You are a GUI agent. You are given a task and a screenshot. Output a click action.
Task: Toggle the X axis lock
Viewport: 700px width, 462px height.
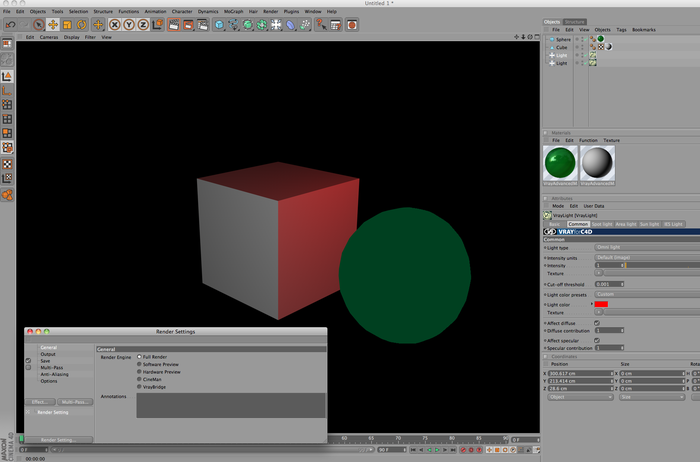click(x=114, y=25)
